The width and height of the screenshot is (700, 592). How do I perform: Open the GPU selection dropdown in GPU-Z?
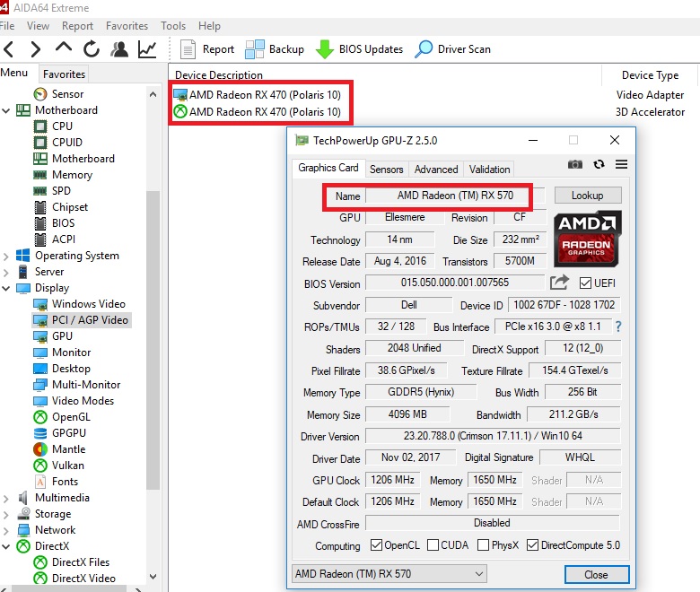(x=389, y=574)
